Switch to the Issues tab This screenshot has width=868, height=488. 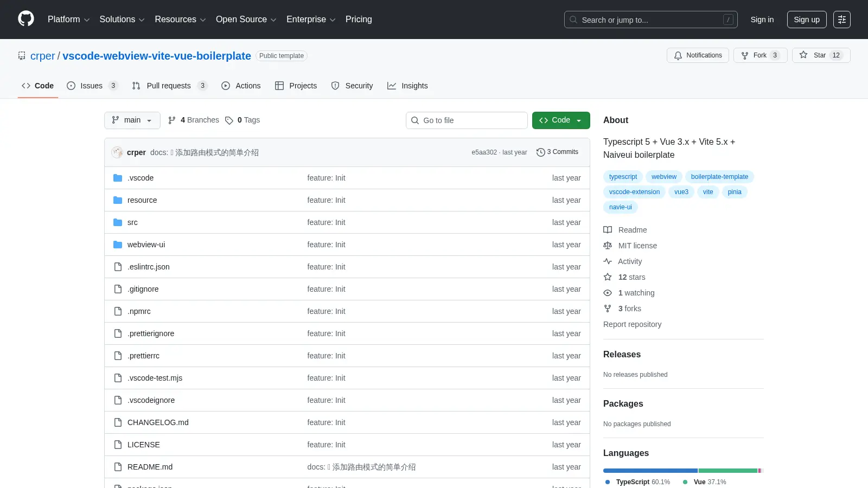coord(92,86)
